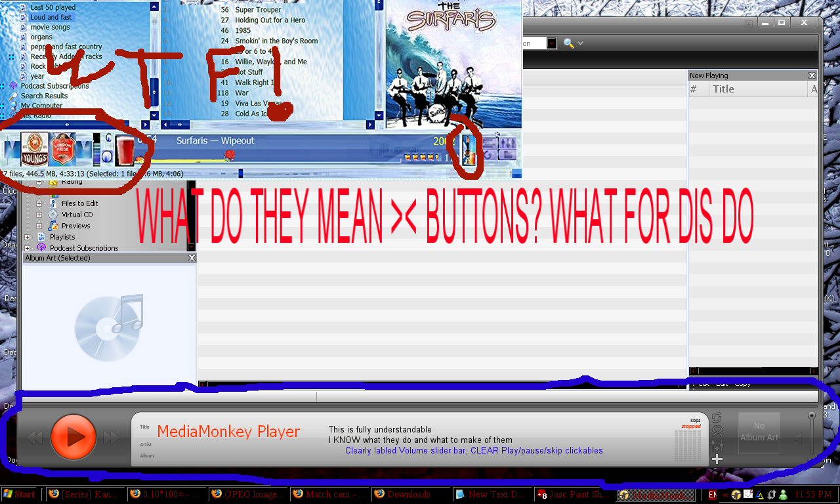The image size is (840, 504).
Task: Click the London Pride logo skin button
Action: point(63,148)
